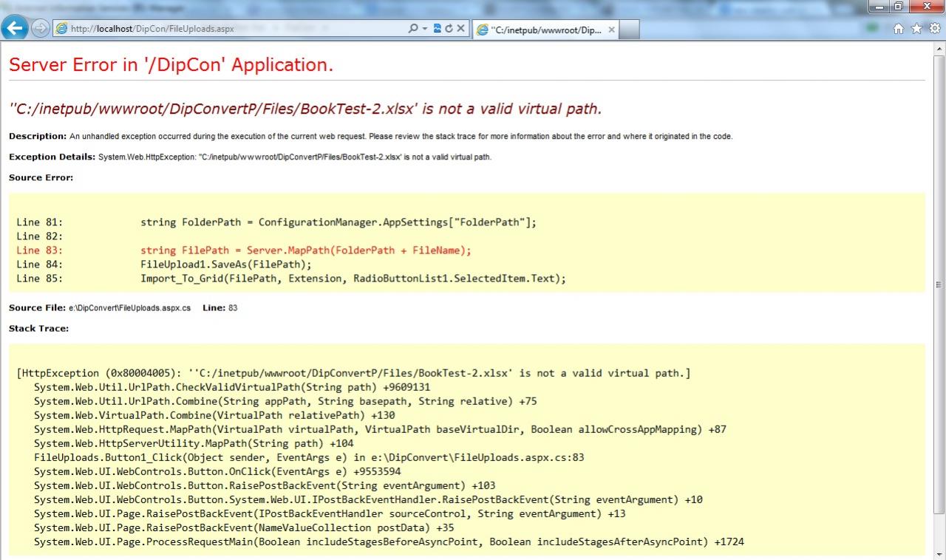Click the VirtualPath.Combine stack trace line

tap(214, 415)
